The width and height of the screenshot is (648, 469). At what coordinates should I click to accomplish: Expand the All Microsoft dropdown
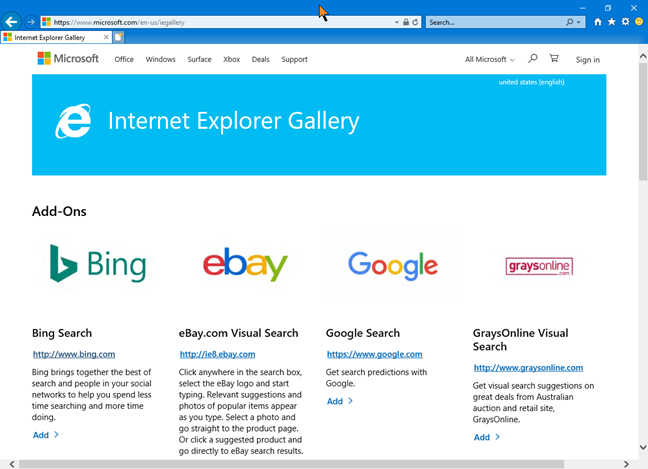pos(490,60)
